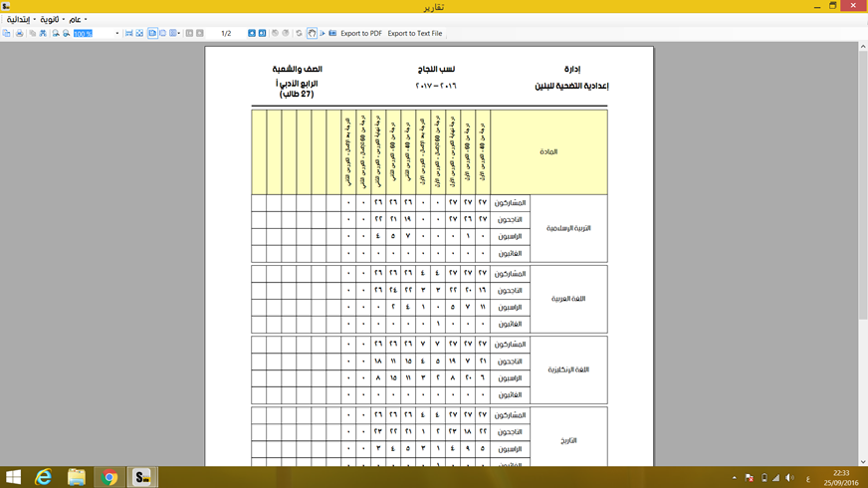Open the ثانوية menu
Image resolution: width=868 pixels, height=488 pixels.
tap(50, 19)
